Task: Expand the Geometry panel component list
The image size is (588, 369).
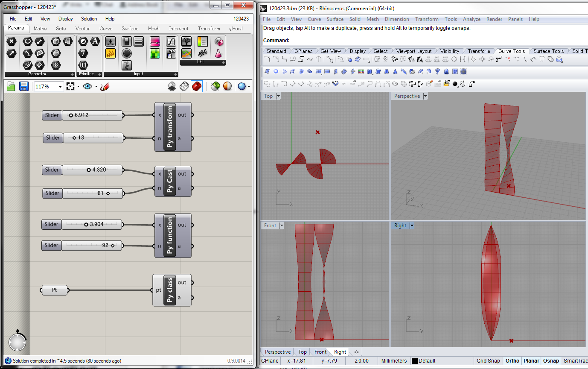Action: (73, 74)
